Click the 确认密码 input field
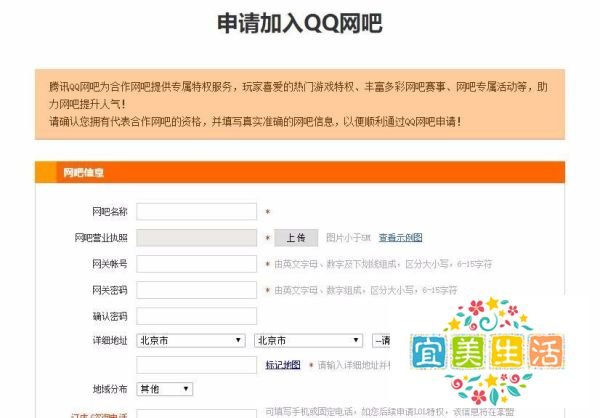600x418 pixels. [x=196, y=316]
